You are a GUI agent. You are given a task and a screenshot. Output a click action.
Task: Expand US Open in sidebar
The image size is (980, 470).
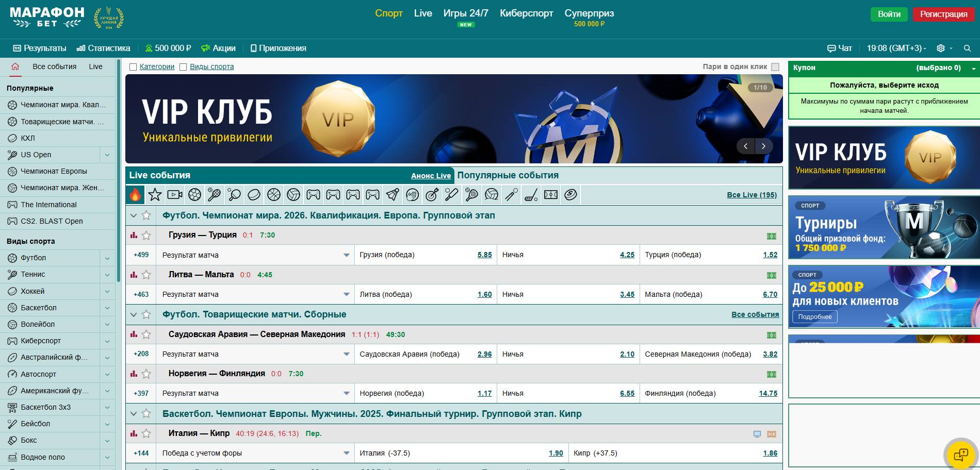[x=107, y=155]
